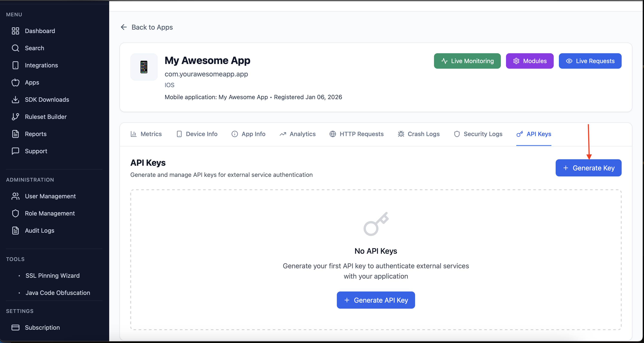Click the SDK Downloads download icon
Image resolution: width=644 pixels, height=343 pixels.
pos(15,100)
